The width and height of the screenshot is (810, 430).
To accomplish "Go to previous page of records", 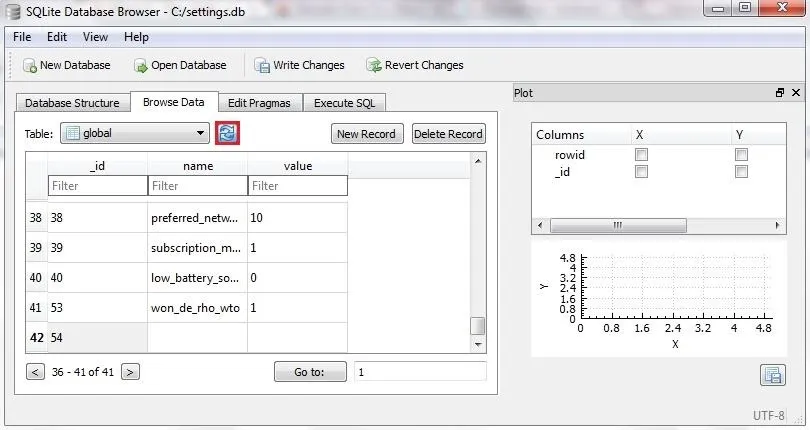I will tap(35, 372).
